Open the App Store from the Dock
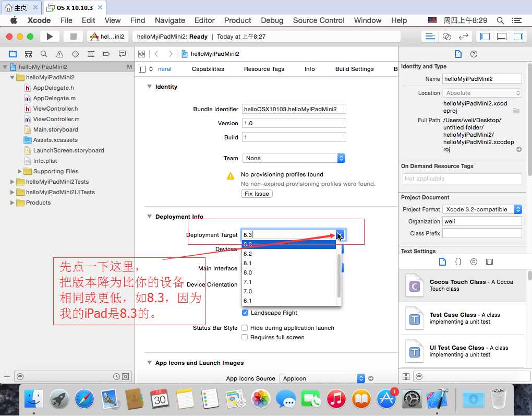 386,398
